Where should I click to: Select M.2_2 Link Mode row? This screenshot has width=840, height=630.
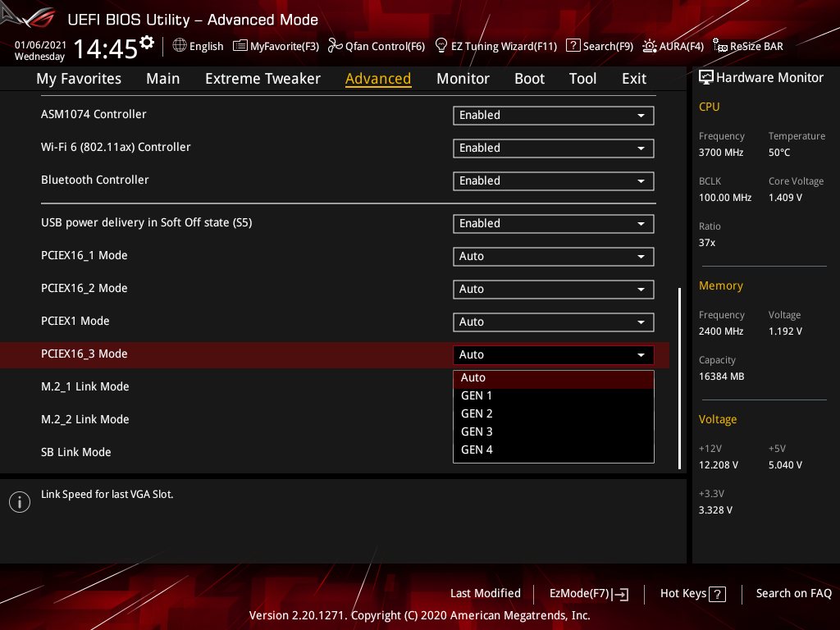click(x=84, y=419)
